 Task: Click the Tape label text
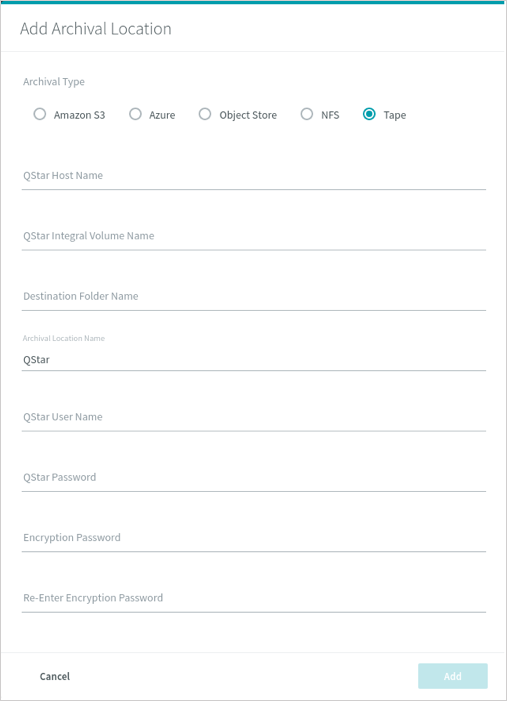(395, 115)
